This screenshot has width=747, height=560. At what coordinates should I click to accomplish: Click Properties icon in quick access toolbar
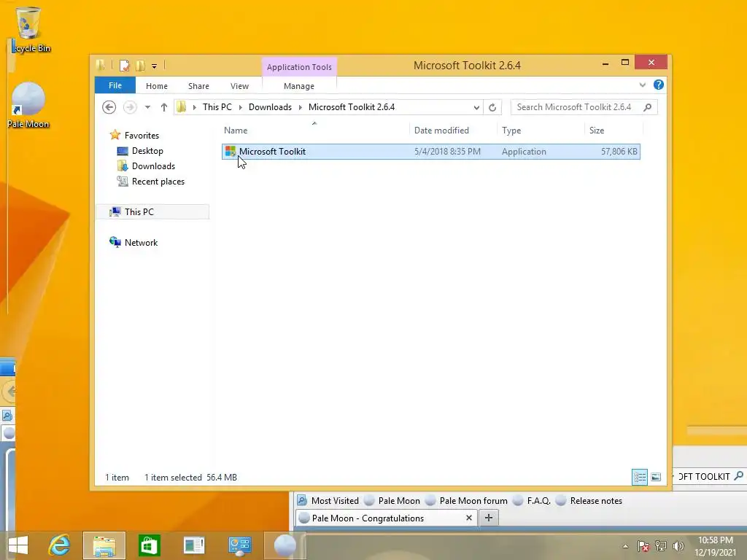[x=124, y=66]
